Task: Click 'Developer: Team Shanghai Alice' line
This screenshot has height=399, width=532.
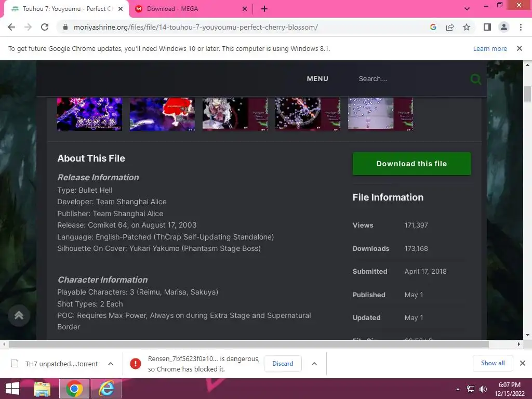Action: click(x=112, y=202)
